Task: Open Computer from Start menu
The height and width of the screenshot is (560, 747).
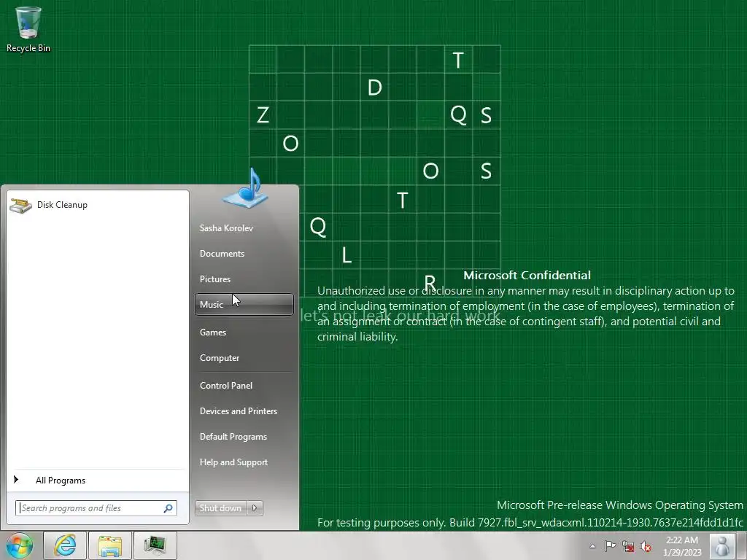Action: point(244,358)
